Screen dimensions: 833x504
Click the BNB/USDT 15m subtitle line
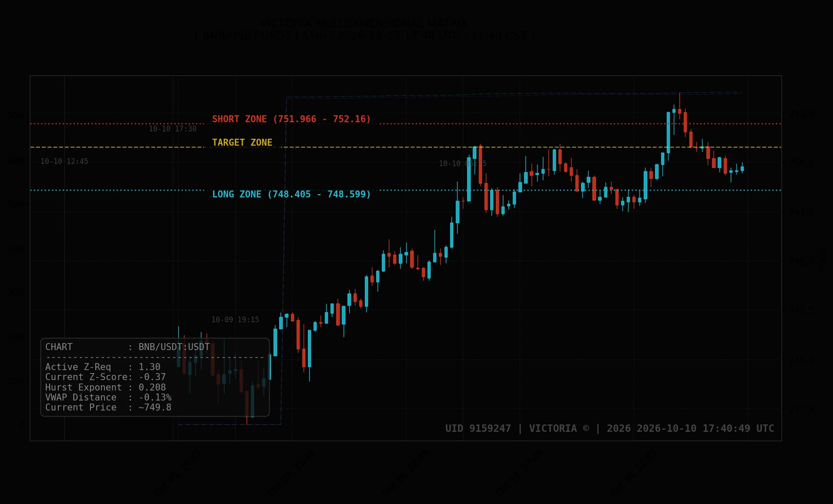pos(365,36)
